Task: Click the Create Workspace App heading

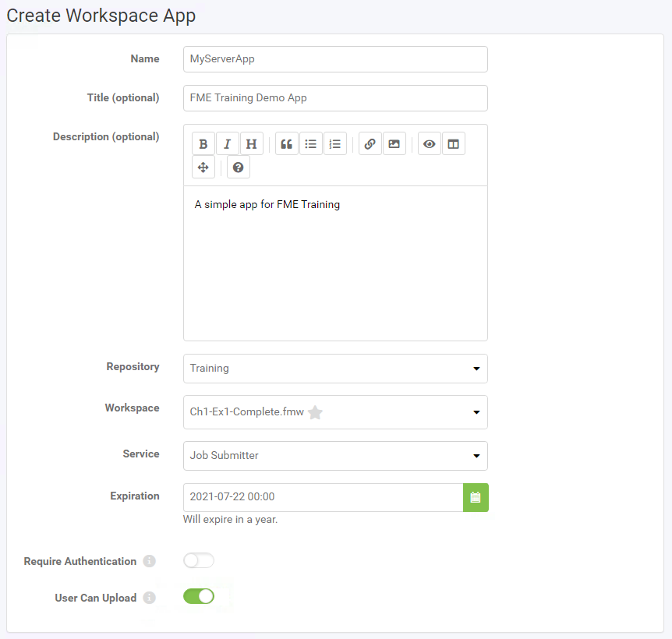Action: coord(101,16)
